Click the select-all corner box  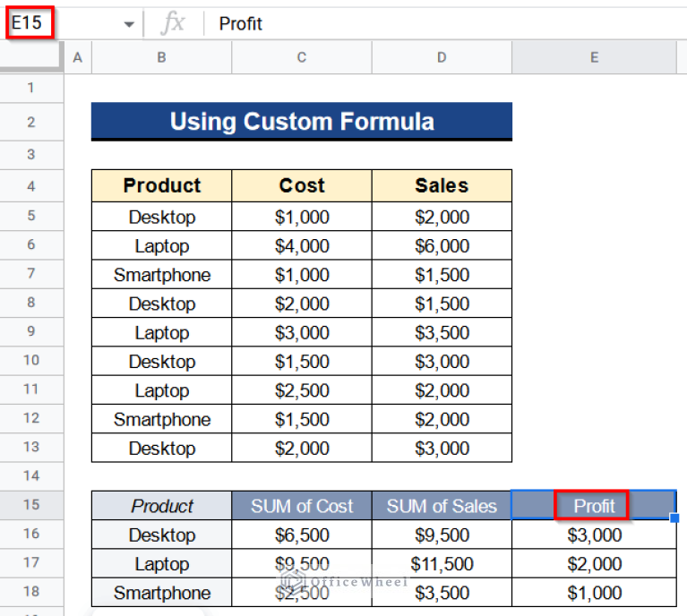31,57
